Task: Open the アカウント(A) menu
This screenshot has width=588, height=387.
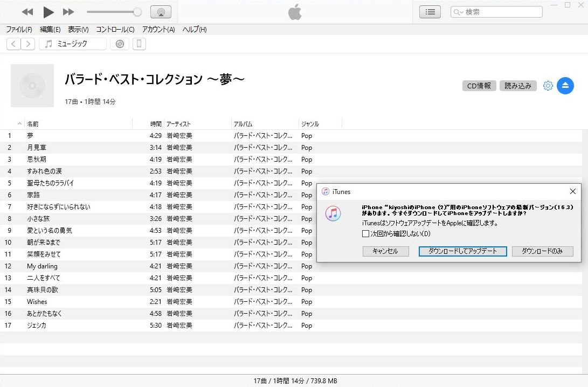Action: [158, 29]
